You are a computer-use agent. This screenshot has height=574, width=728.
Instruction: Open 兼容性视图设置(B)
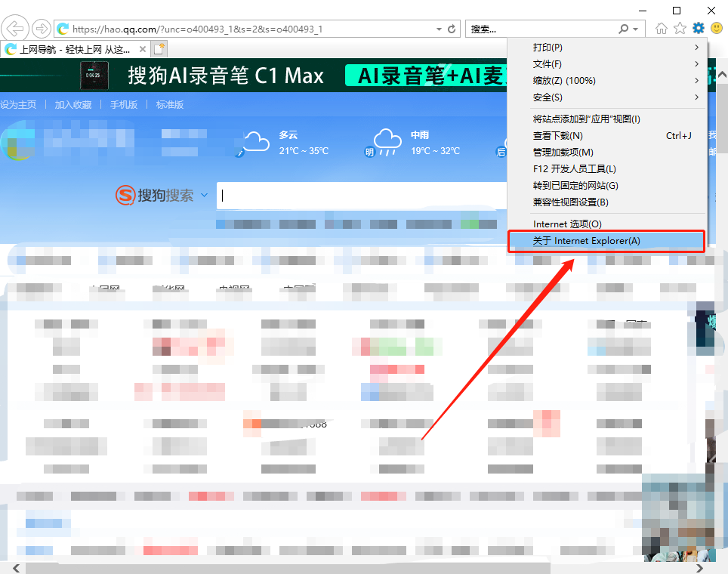click(607, 202)
